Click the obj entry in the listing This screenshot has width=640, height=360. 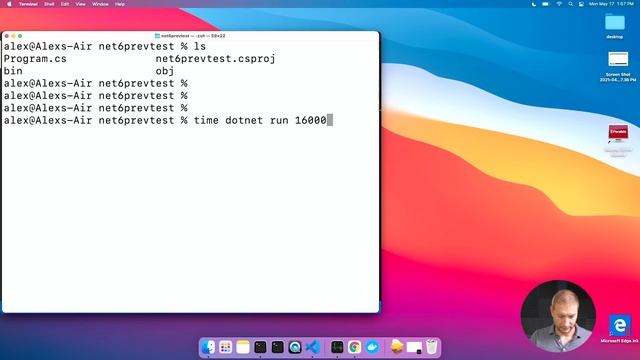[165, 71]
